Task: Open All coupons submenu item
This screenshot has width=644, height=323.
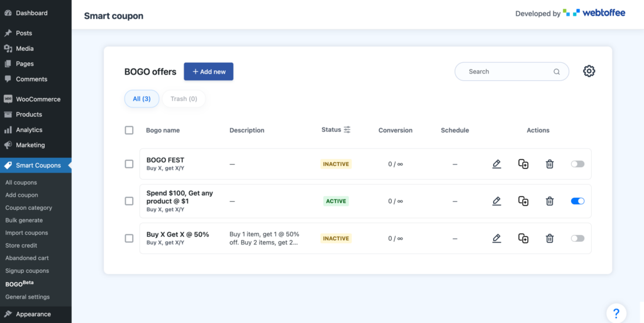Action: click(x=21, y=183)
